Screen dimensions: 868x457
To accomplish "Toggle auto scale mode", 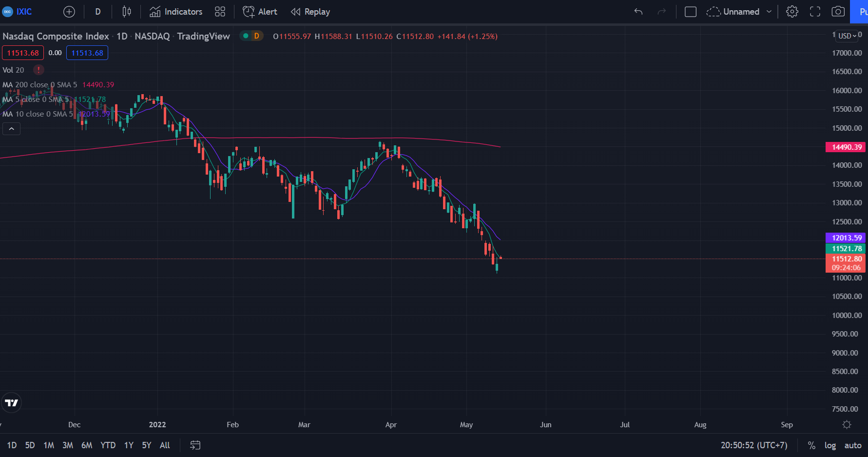I will 853,445.
